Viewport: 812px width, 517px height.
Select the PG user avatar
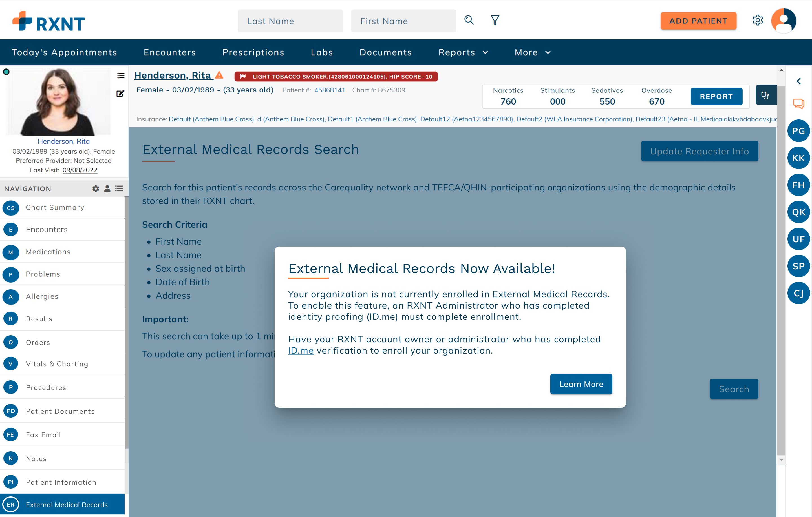tap(798, 131)
